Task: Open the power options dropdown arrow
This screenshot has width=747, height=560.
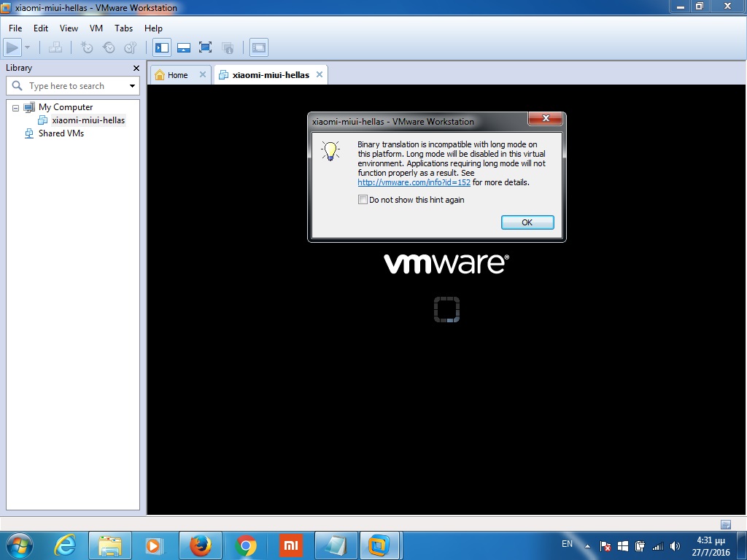Action: click(27, 47)
